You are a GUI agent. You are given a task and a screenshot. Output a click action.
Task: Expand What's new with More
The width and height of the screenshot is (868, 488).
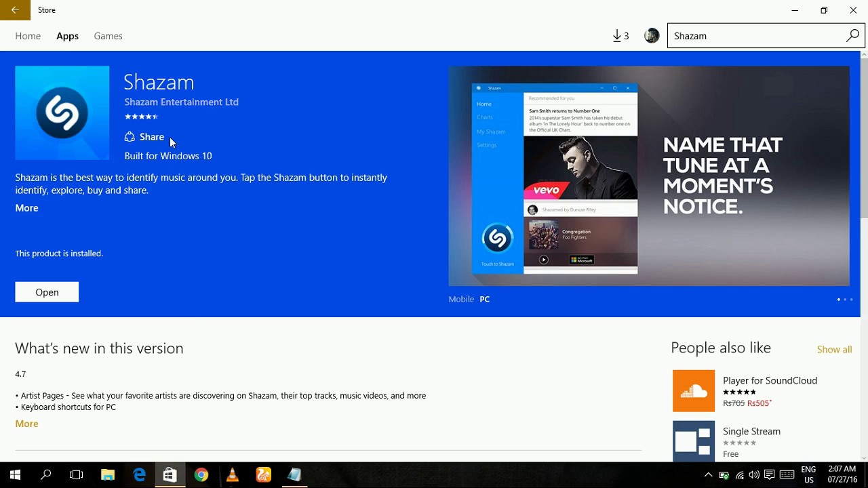click(26, 424)
